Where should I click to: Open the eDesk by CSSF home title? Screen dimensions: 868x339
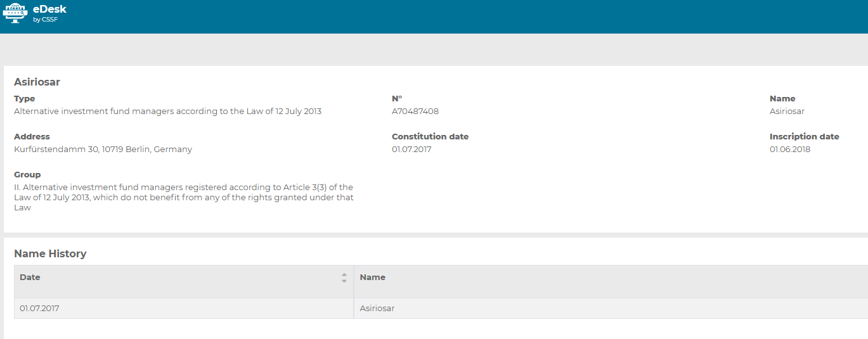coord(49,13)
